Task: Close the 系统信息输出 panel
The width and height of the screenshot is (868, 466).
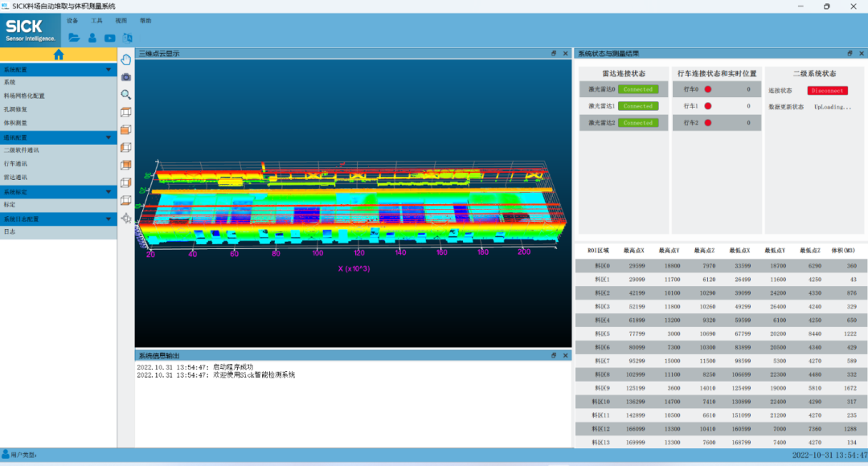Action: click(565, 355)
